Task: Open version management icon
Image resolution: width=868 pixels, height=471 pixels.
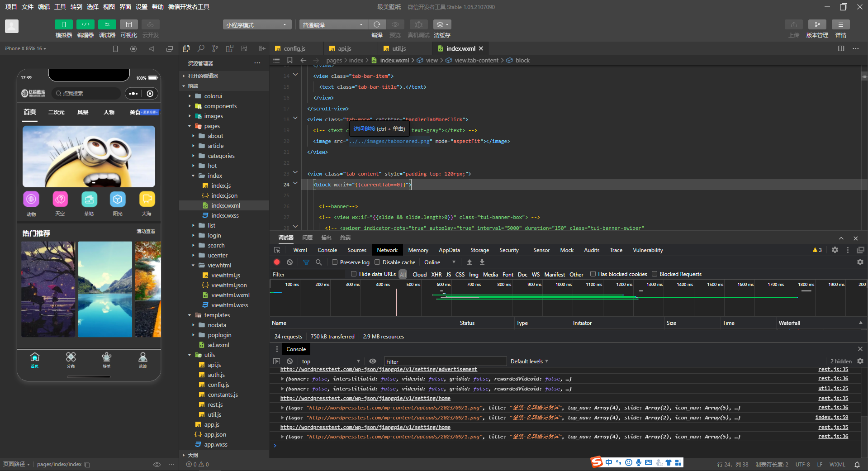Action: tap(817, 24)
